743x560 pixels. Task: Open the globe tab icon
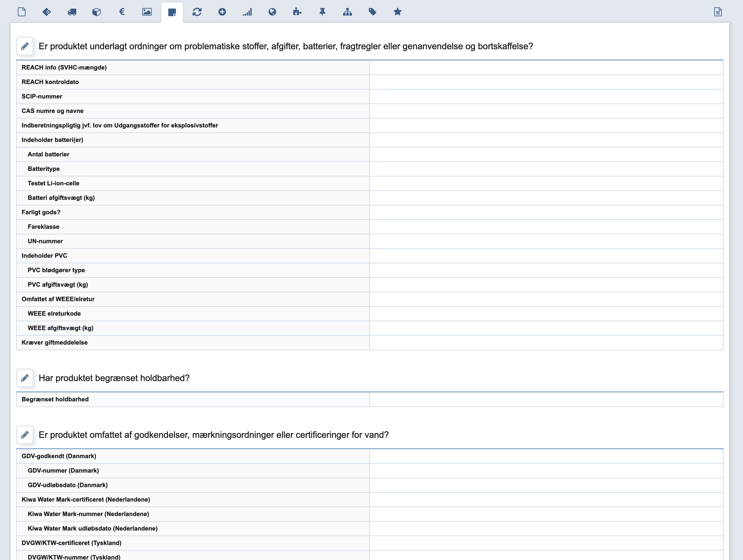(273, 12)
